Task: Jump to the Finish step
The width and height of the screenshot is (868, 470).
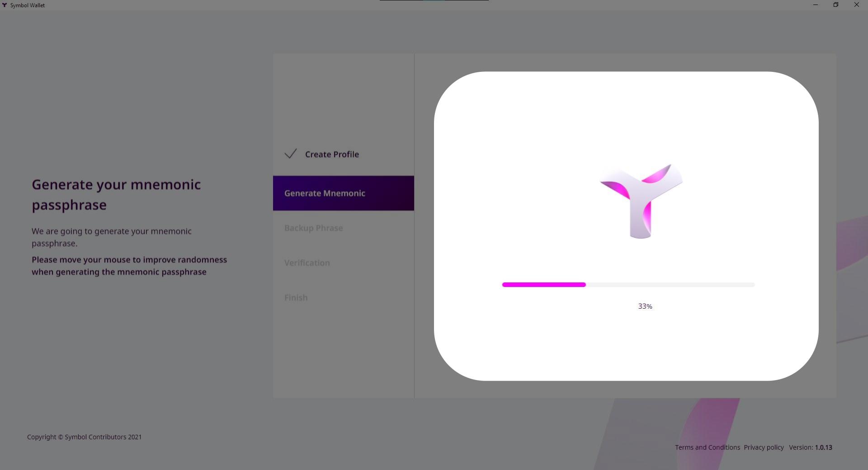Action: (x=296, y=298)
